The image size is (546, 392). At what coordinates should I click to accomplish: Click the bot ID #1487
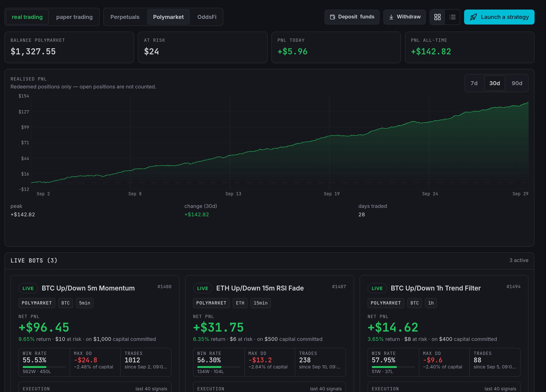tap(339, 287)
